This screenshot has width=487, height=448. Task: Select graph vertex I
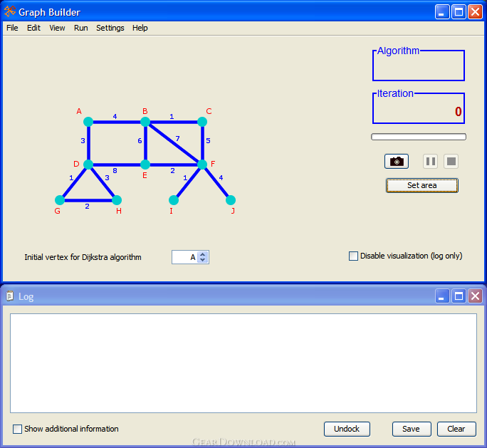click(174, 200)
